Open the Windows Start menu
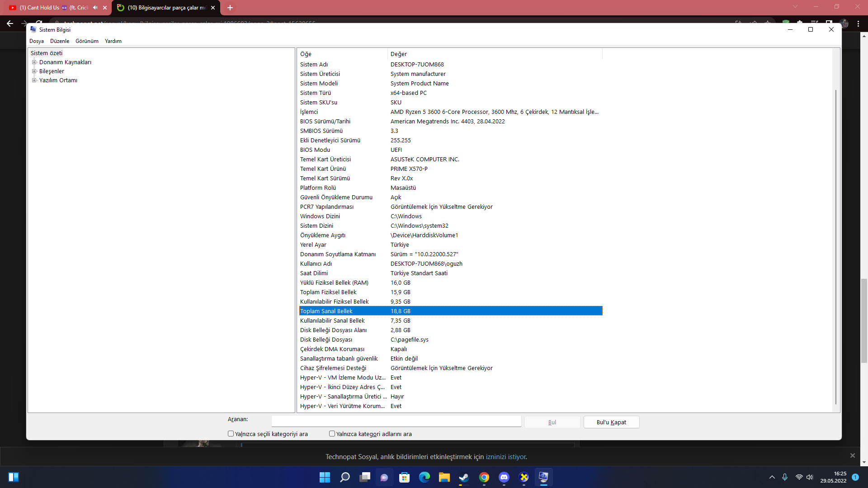Viewport: 868px width, 488px height. coord(325,477)
